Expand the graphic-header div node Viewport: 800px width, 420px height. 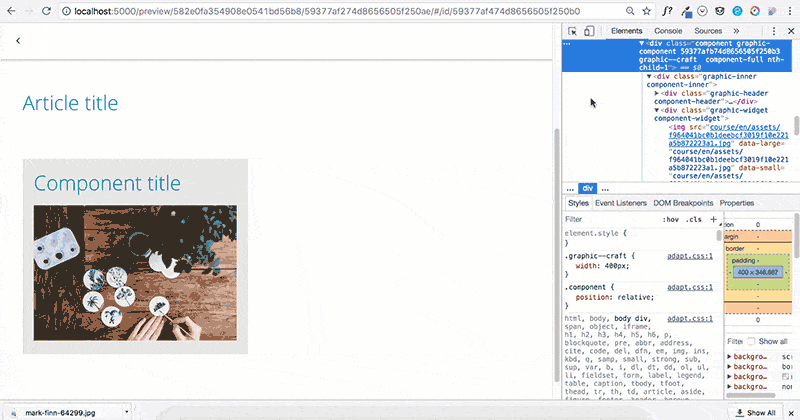pyautogui.click(x=657, y=93)
